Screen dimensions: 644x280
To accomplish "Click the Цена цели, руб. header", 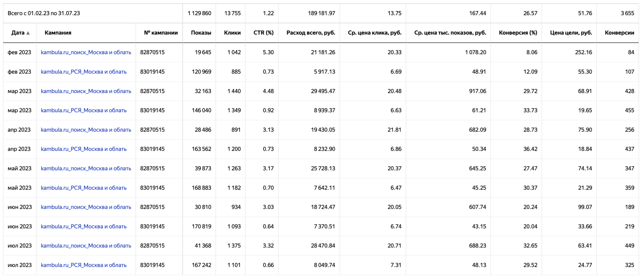I will 571,33.
